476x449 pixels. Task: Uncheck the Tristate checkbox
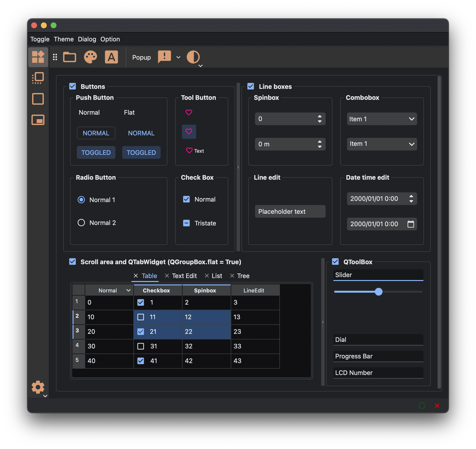(186, 223)
